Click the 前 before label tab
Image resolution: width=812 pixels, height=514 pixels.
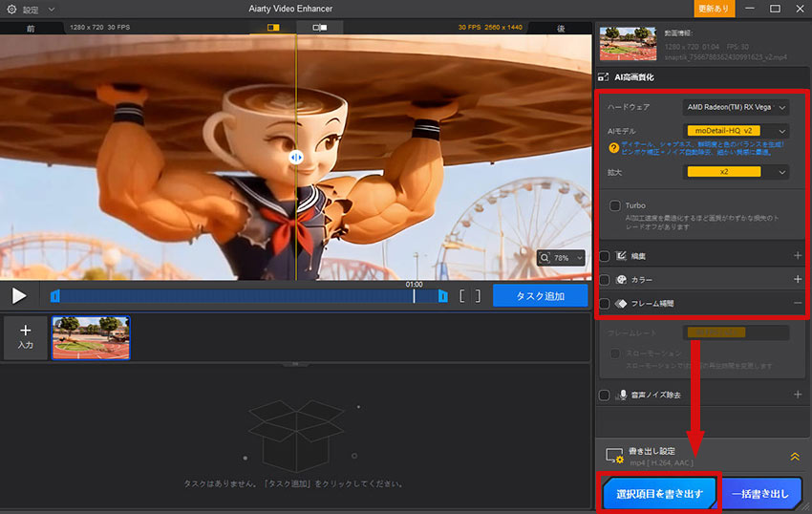pos(32,28)
